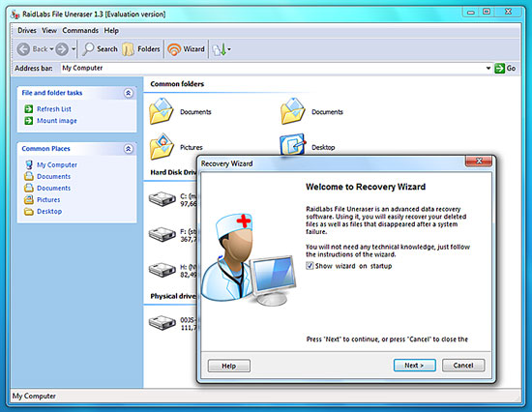Click My Computer icon in Common Places
Screen dimensions: 532x412
tap(29, 164)
